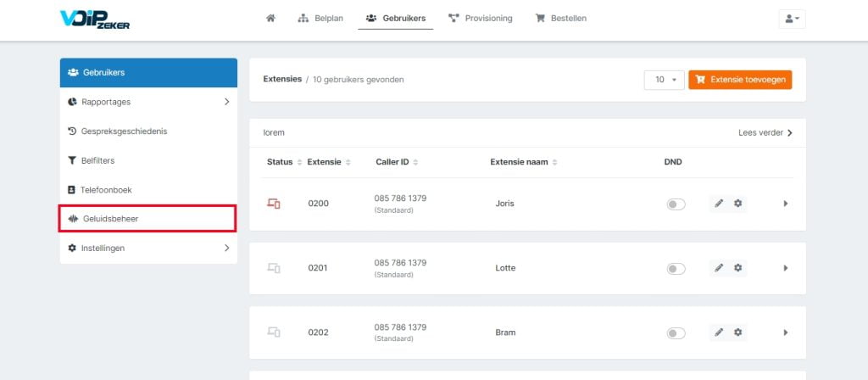Sort by the Extensie column

tap(329, 162)
